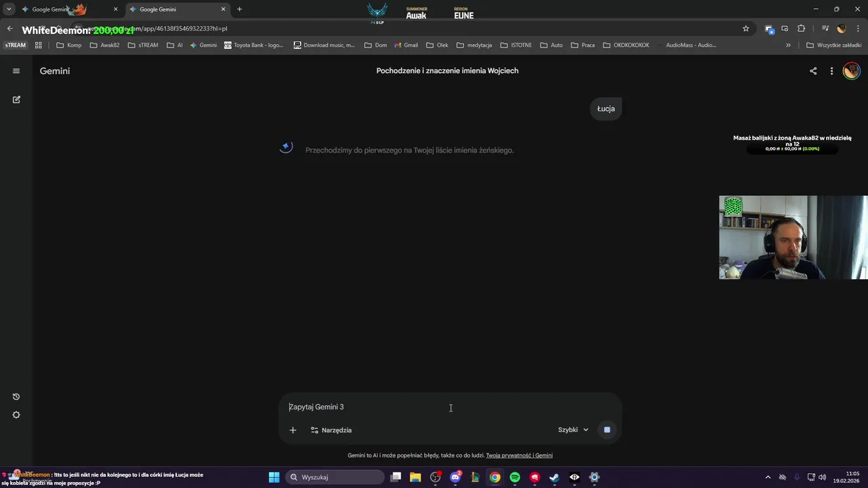Open medytacja bookmarks folder
This screenshot has height=488, width=868.
coord(474,45)
